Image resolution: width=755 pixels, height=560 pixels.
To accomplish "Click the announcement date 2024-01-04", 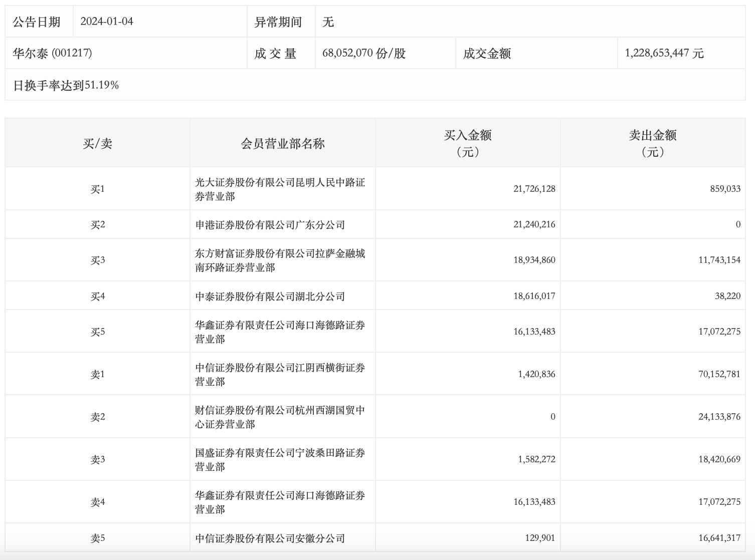I will pyautogui.click(x=107, y=22).
